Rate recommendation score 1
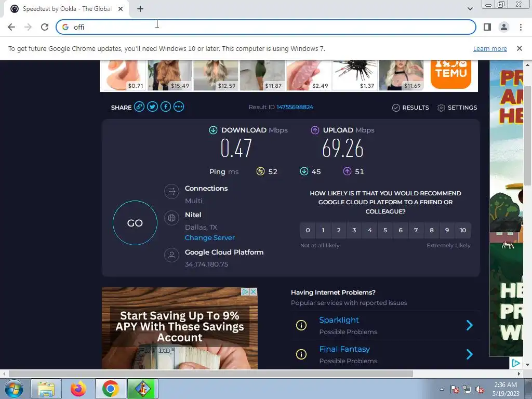The height and width of the screenshot is (399, 532). 323,230
